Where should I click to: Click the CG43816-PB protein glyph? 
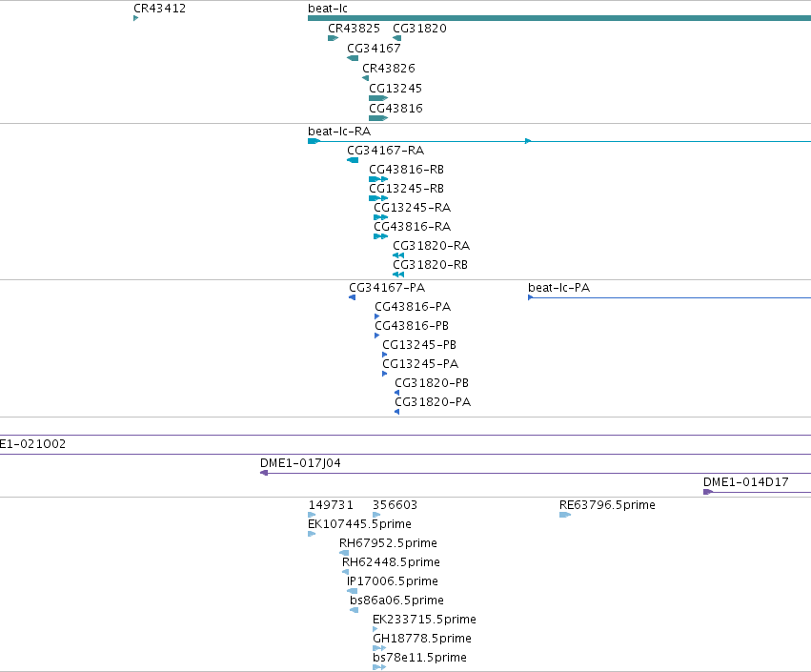[x=377, y=336]
